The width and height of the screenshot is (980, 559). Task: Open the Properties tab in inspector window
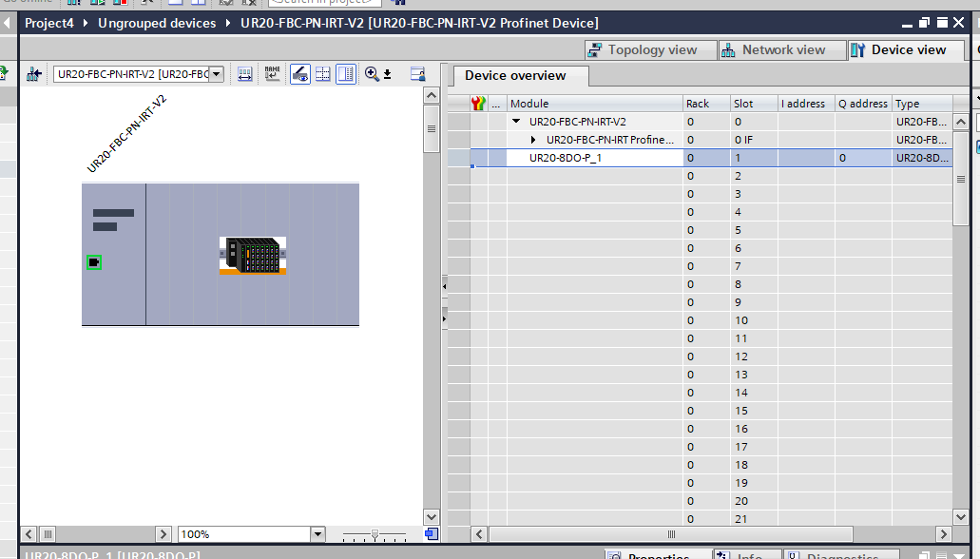658,554
